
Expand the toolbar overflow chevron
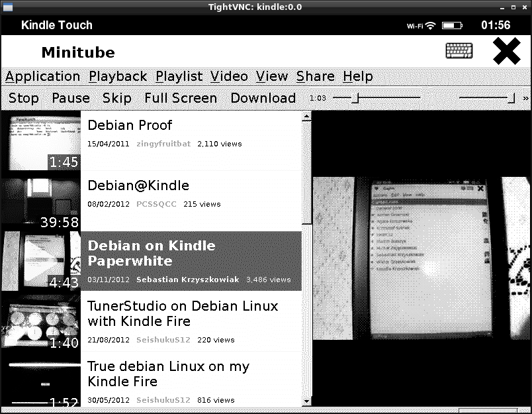point(525,98)
